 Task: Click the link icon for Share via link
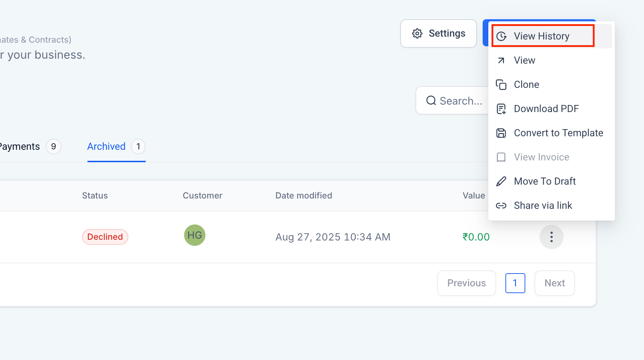(x=501, y=206)
